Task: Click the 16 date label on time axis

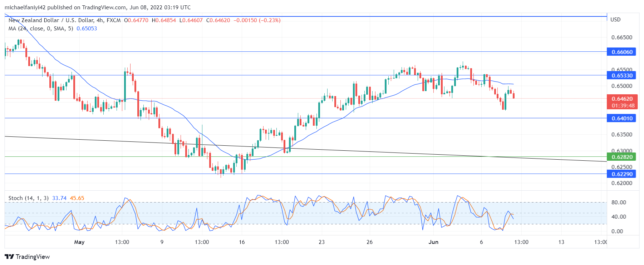Action: pyautogui.click(x=242, y=242)
